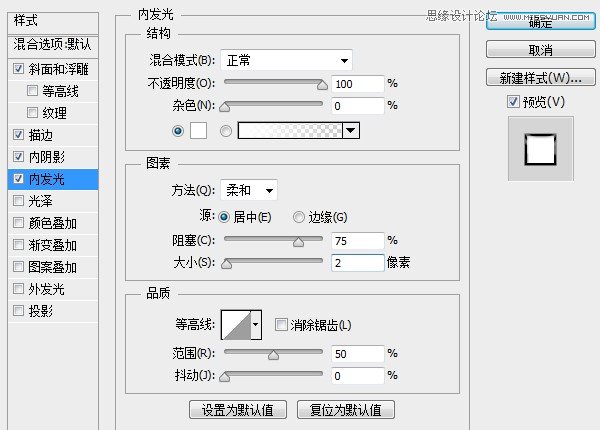Click the 抖动 value field
Screen dimensions: 600x430
coord(358,376)
